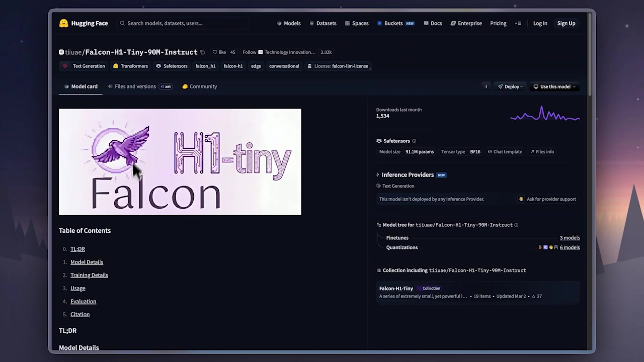The height and width of the screenshot is (362, 644).
Task: Jump to Model Details in contents
Action: point(87,262)
